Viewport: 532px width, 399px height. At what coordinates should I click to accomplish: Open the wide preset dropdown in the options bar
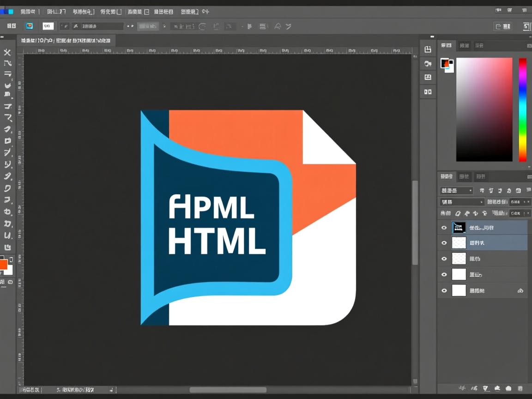point(97,26)
